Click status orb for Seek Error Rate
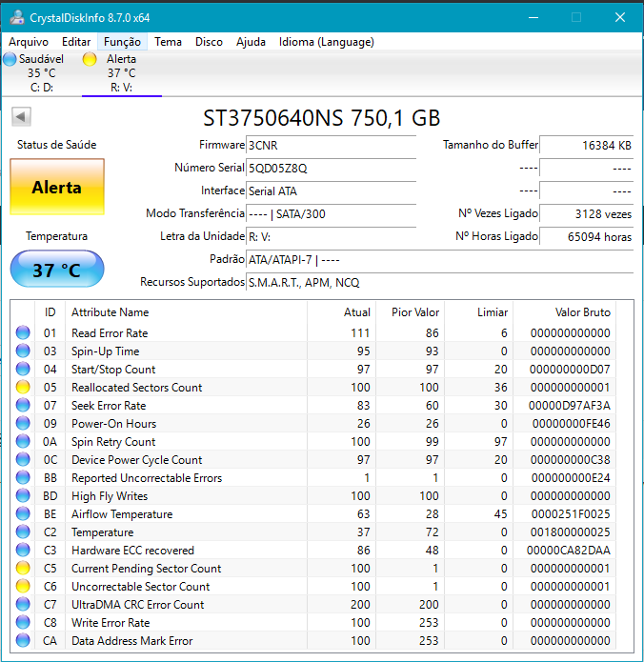Screen dimensions: 644x662 (23, 406)
